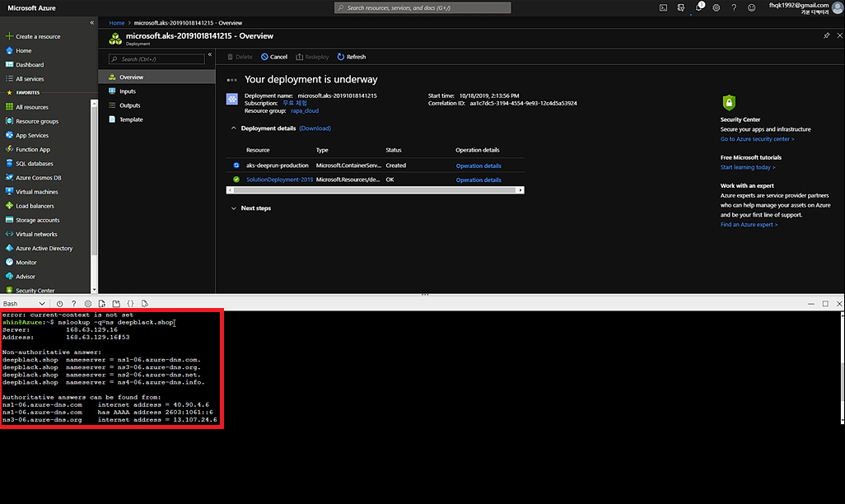
Task: Open Monitor in the sidebar
Action: (x=21, y=263)
